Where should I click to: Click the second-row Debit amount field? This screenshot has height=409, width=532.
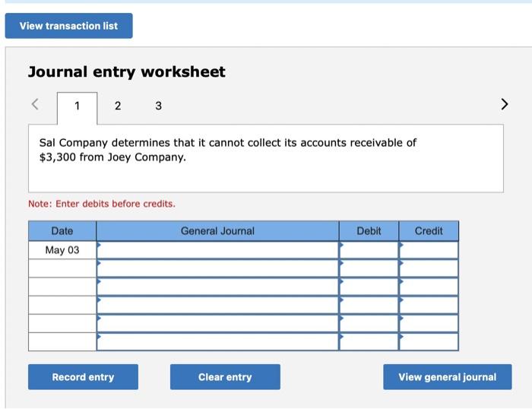(369, 268)
